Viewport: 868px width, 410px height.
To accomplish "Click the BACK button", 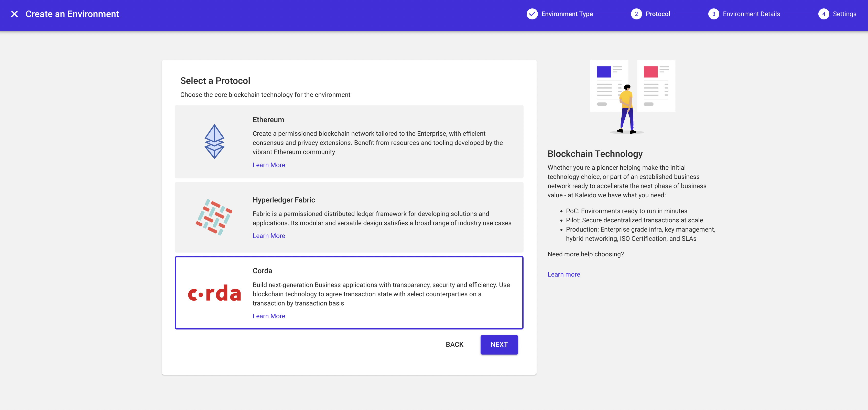I will tap(454, 344).
